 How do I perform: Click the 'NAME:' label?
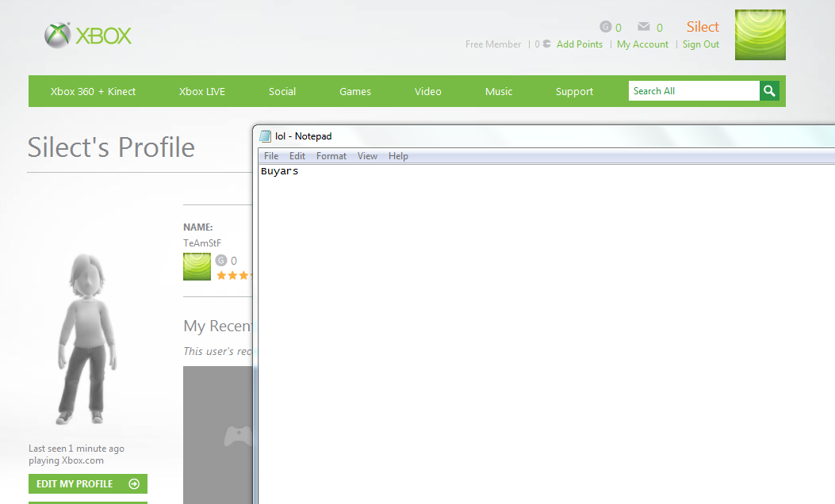coord(198,227)
